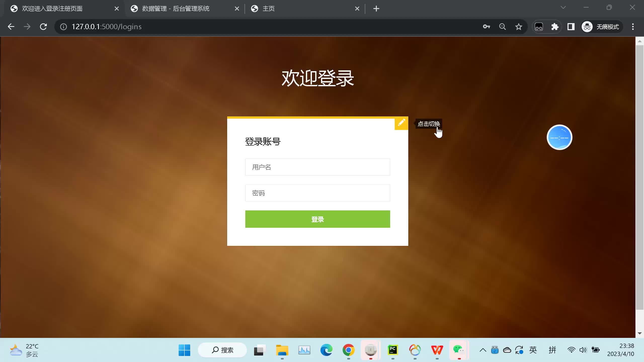Open saved passwords with the key icon
The width and height of the screenshot is (644, 362).
(486, 26)
